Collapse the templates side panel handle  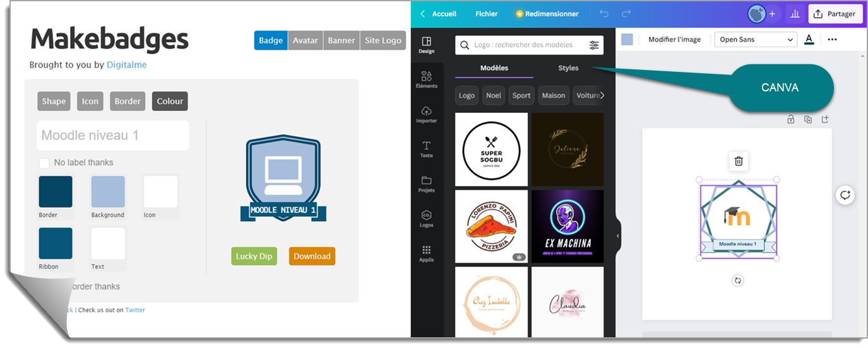(x=617, y=236)
